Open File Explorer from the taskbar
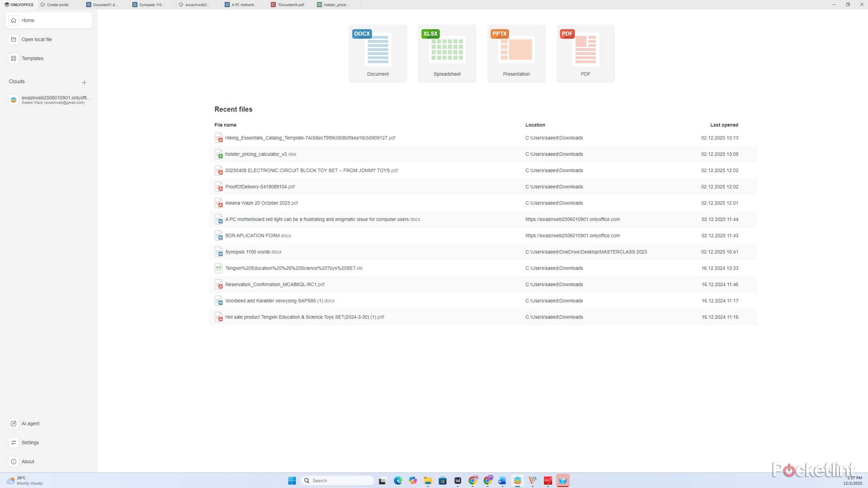The width and height of the screenshot is (868, 488). pyautogui.click(x=428, y=480)
